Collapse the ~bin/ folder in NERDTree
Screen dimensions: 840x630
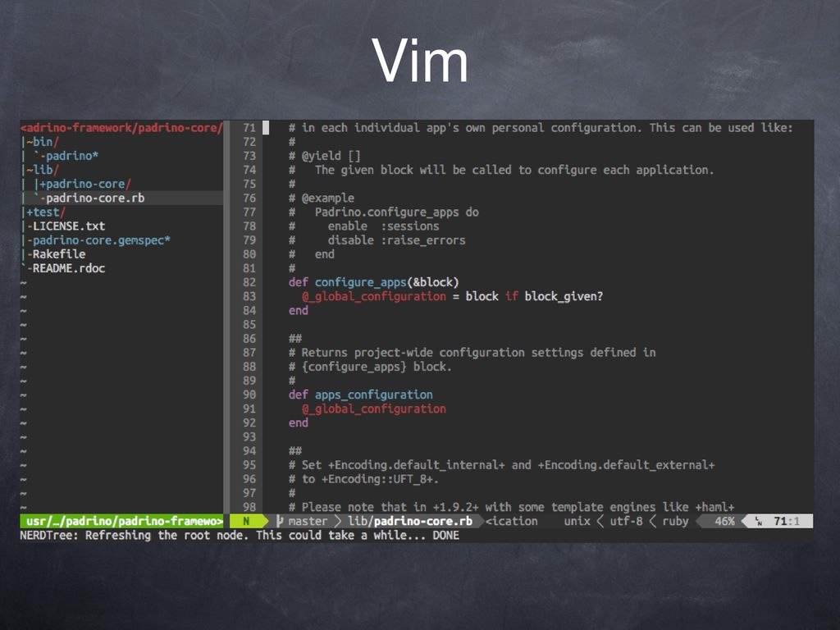coord(43,142)
